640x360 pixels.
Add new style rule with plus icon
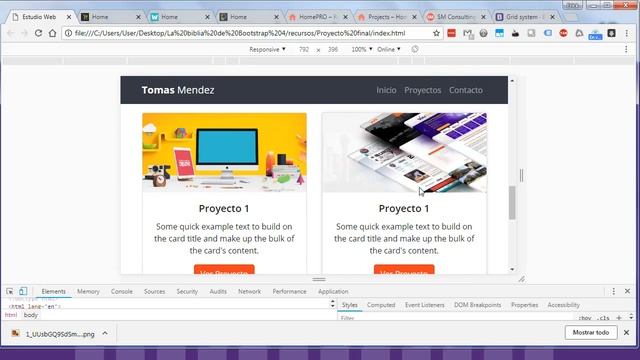point(619,318)
